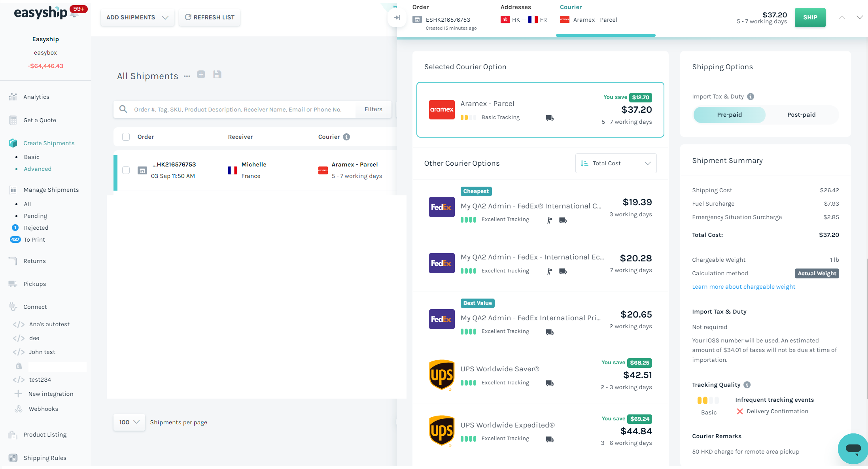Open Advanced under Create Shipments
This screenshot has width=868, height=469.
tap(38, 169)
